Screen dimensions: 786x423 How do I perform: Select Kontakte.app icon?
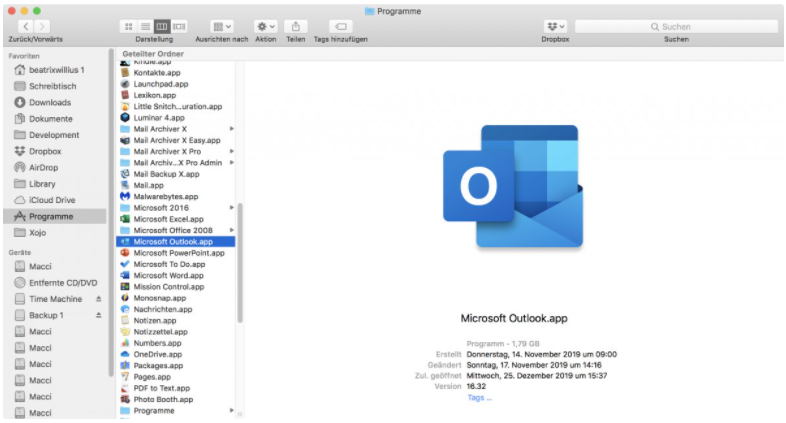tap(125, 73)
